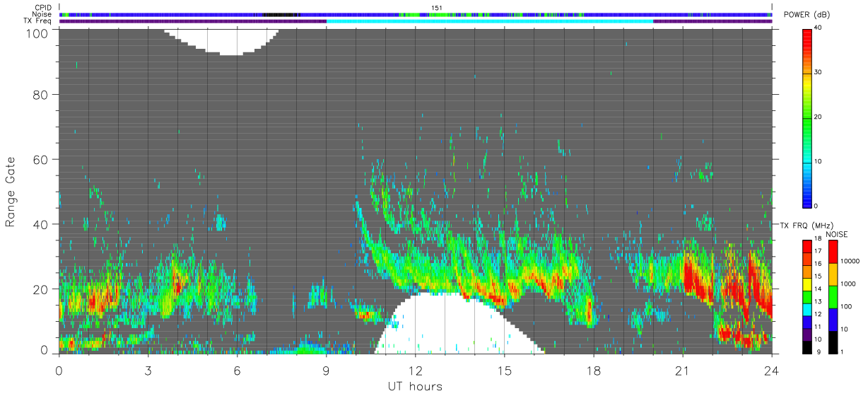Click the NOISE legend title
The width and height of the screenshot is (868, 401).
coord(837,234)
